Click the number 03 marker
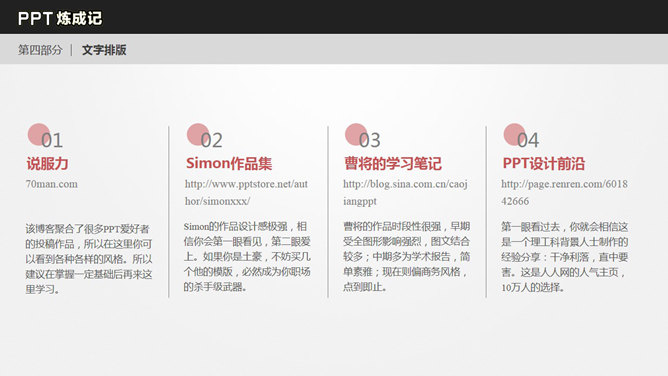 point(363,137)
